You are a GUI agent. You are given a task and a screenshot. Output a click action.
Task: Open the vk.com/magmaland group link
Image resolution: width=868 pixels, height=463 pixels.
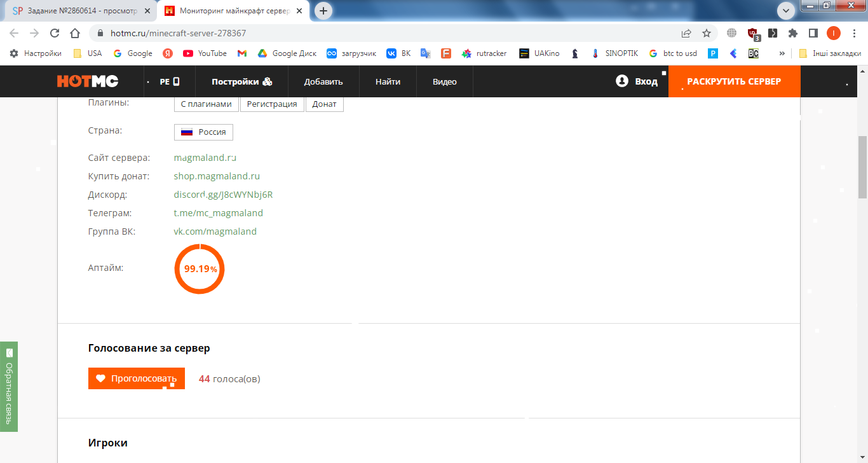215,231
